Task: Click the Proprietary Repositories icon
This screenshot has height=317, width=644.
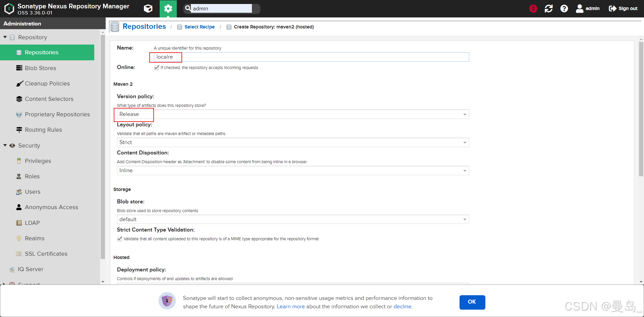Action: pos(19,114)
